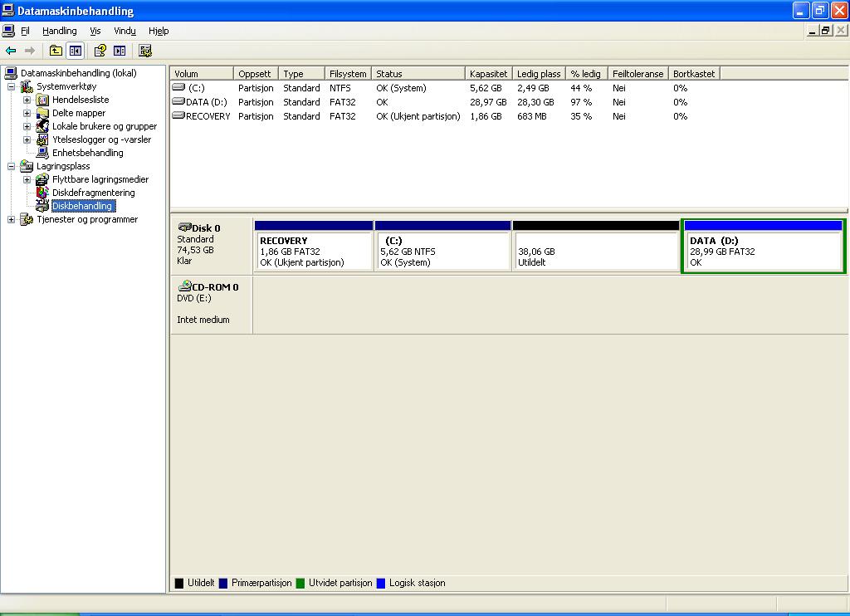This screenshot has height=616, width=850.
Task: Open the Hjelp menu
Action: click(159, 31)
